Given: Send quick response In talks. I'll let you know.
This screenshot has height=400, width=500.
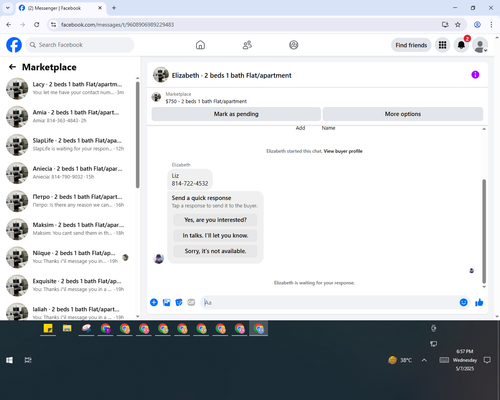Looking at the screenshot, I should pyautogui.click(x=215, y=236).
